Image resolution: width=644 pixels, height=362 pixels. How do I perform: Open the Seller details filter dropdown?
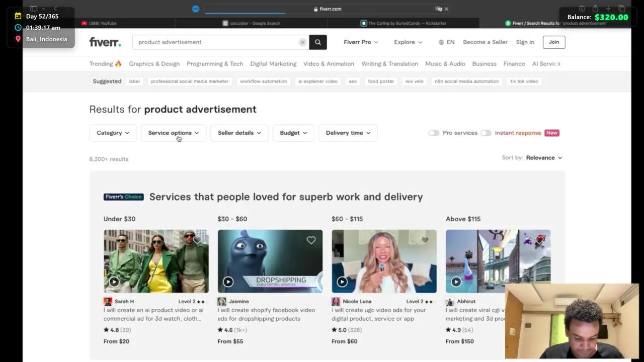239,133
